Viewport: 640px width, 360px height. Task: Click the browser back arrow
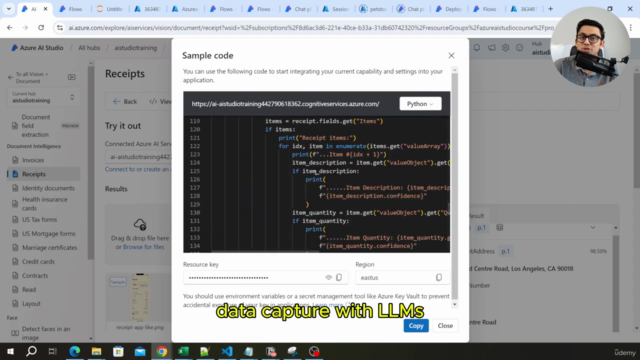(10, 28)
